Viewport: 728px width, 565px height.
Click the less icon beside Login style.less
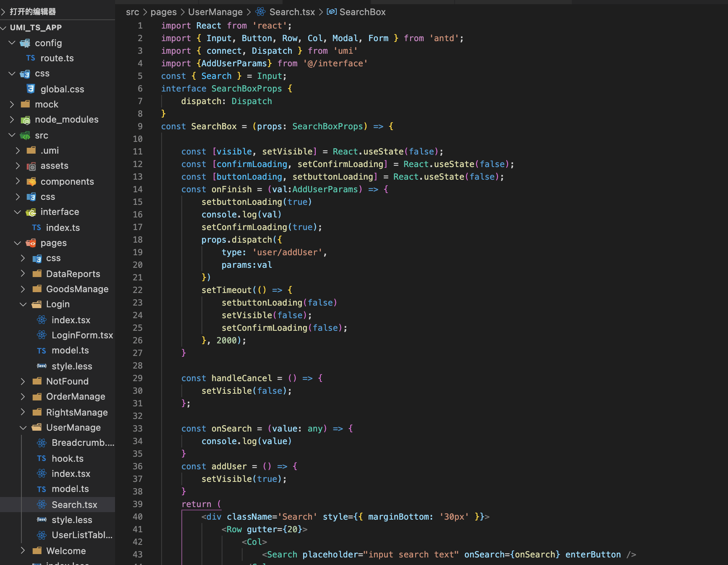[x=42, y=366]
